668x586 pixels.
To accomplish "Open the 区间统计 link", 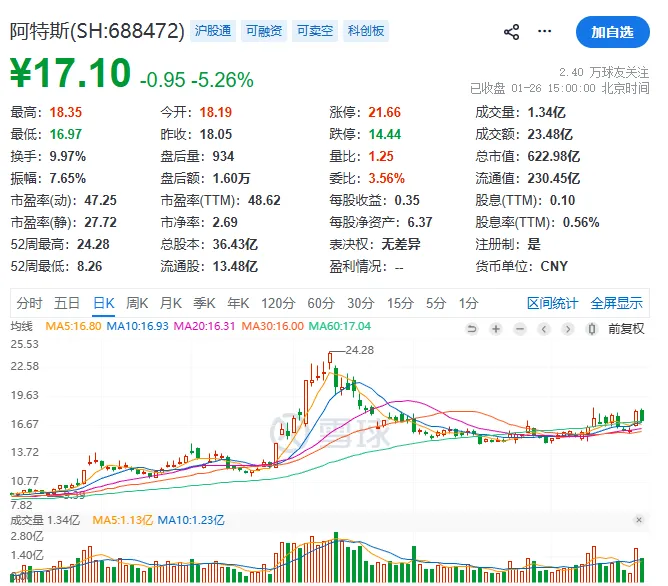I will click(553, 303).
